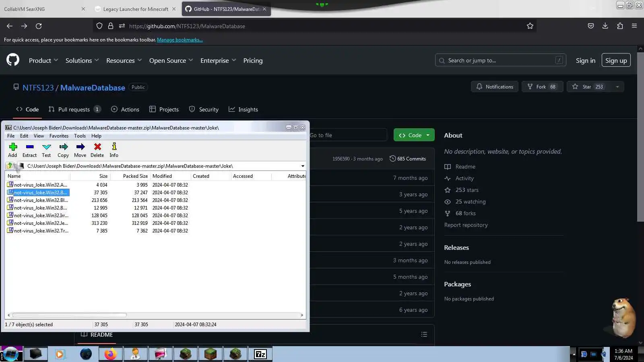Expand the Open Source menu on GitHub
Image resolution: width=644 pixels, height=362 pixels.
tap(171, 60)
